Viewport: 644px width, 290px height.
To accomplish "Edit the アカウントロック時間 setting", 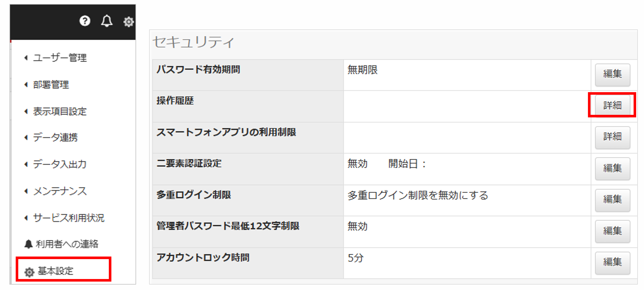I will click(612, 262).
